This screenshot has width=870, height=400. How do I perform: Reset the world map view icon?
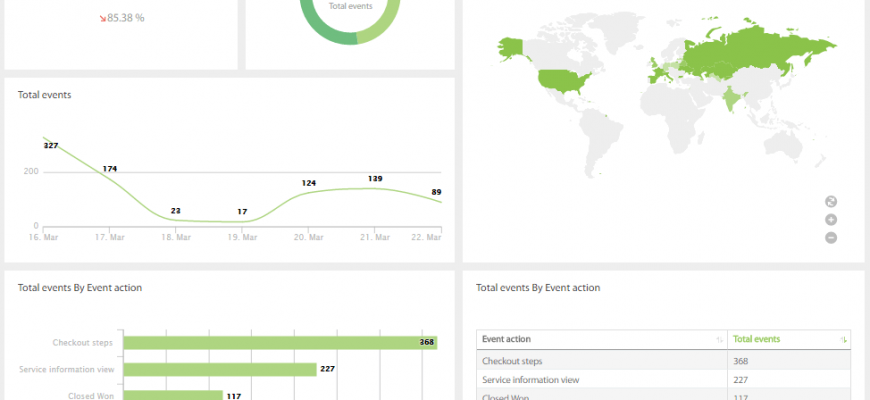pos(831,201)
